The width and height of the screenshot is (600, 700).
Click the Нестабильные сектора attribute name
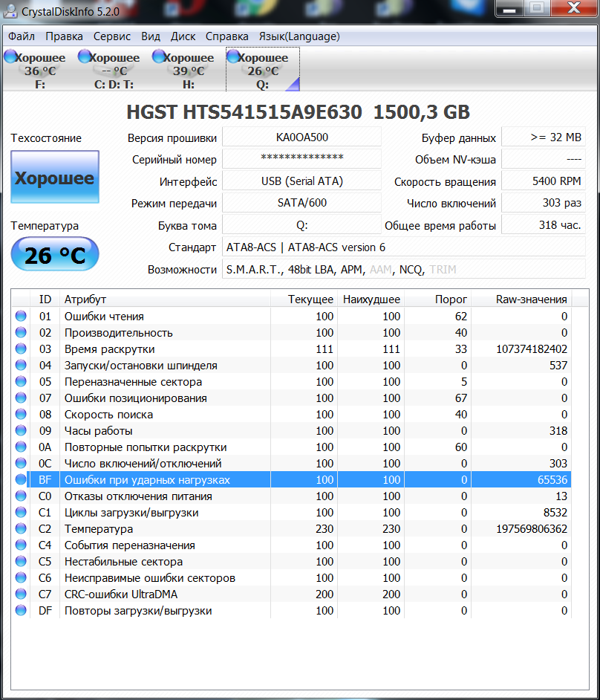click(x=123, y=562)
